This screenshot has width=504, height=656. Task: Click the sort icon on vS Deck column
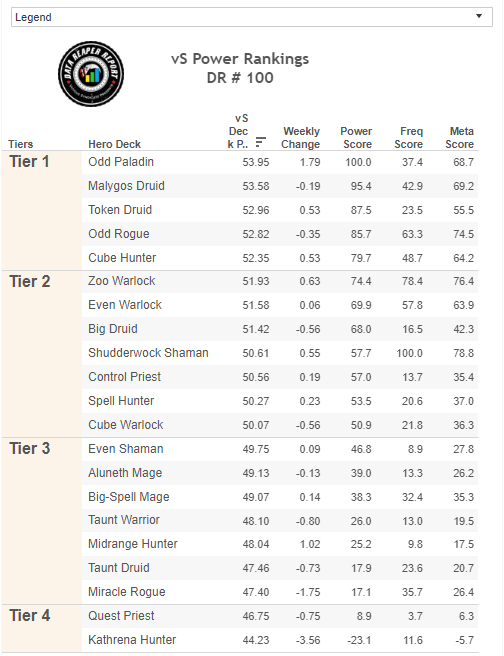pyautogui.click(x=261, y=142)
